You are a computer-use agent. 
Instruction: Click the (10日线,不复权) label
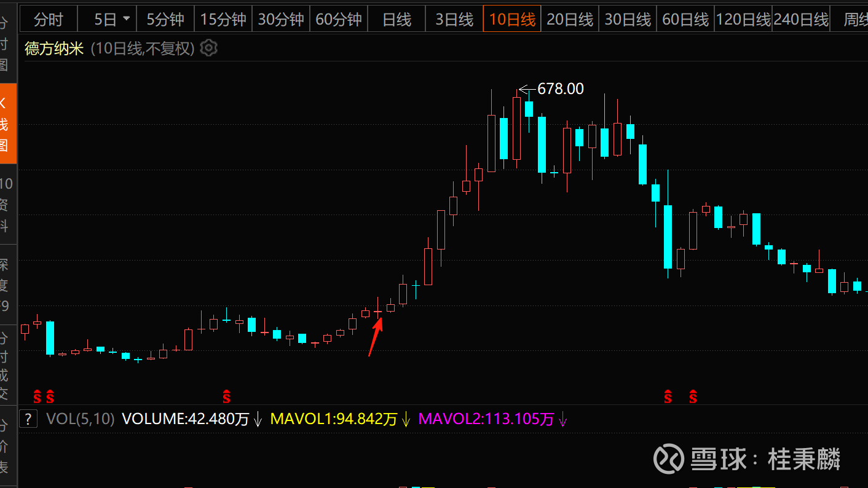[x=143, y=49]
